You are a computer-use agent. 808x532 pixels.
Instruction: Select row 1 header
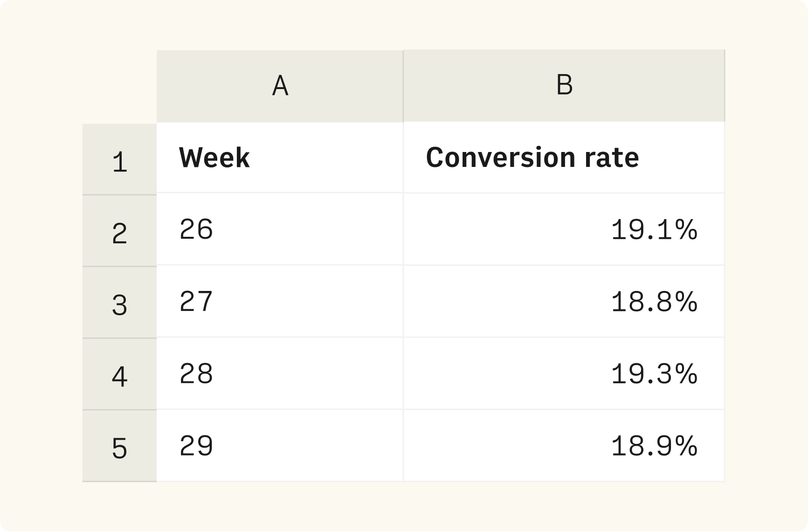click(x=119, y=159)
